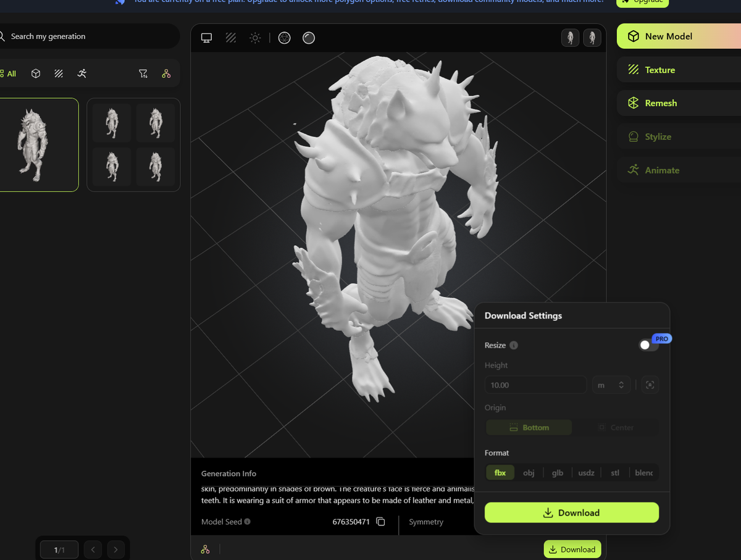Switch Origin to Bottom
The image size is (741, 560).
529,427
